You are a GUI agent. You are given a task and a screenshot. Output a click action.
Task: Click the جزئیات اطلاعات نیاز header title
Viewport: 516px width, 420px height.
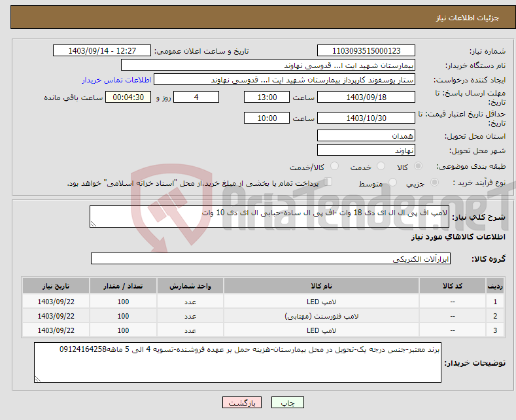pyautogui.click(x=468, y=18)
